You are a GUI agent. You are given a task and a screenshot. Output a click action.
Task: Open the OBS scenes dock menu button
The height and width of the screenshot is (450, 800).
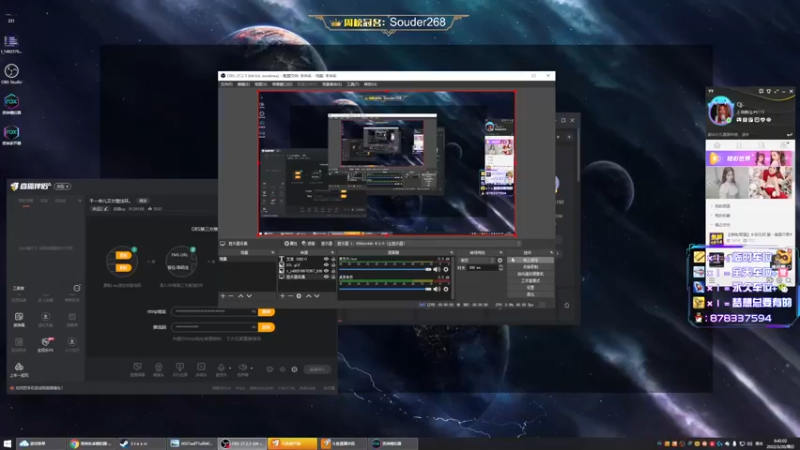272,253
